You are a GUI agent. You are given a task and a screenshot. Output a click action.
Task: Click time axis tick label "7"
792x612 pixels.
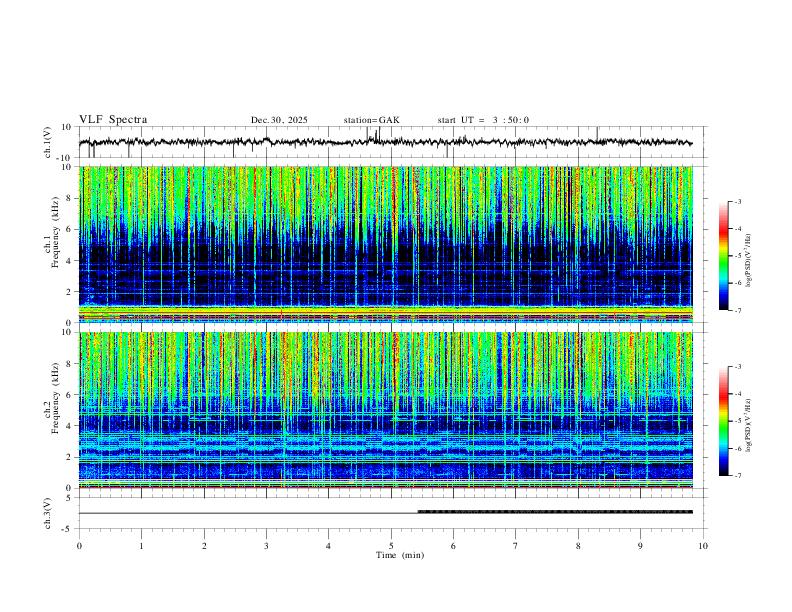[x=516, y=546]
